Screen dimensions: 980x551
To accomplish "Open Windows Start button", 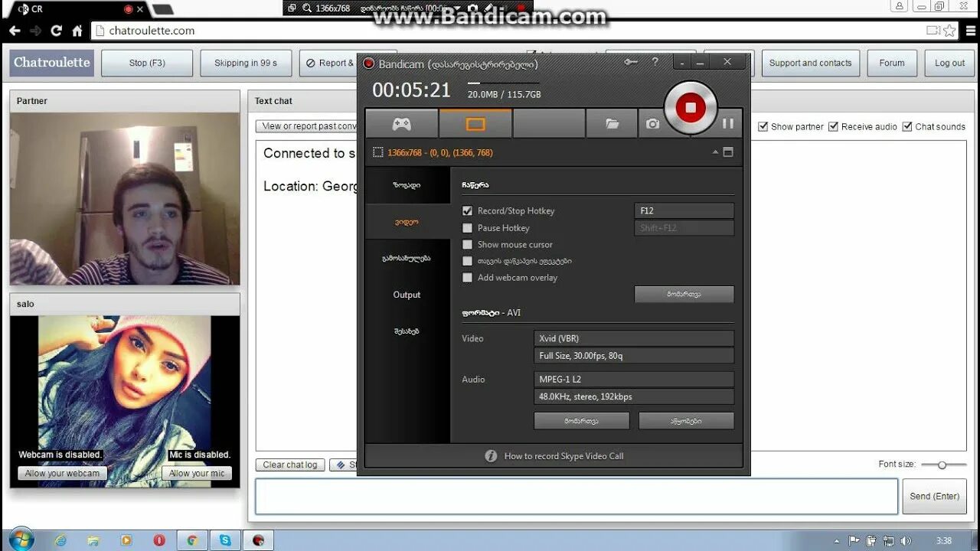I will point(21,540).
